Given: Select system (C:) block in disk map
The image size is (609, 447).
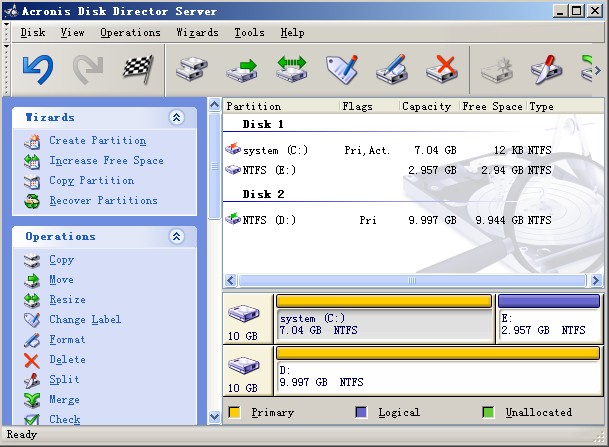Looking at the screenshot, I should click(385, 319).
